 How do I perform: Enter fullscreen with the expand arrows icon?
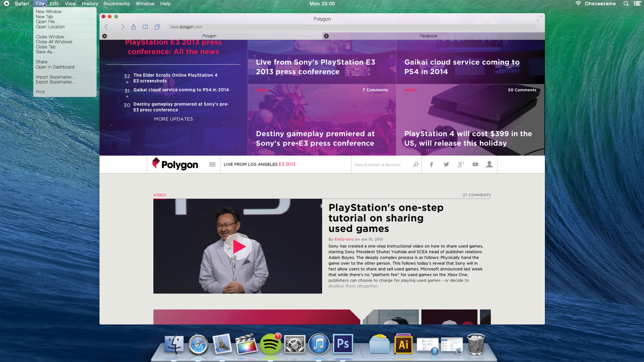coord(539,19)
